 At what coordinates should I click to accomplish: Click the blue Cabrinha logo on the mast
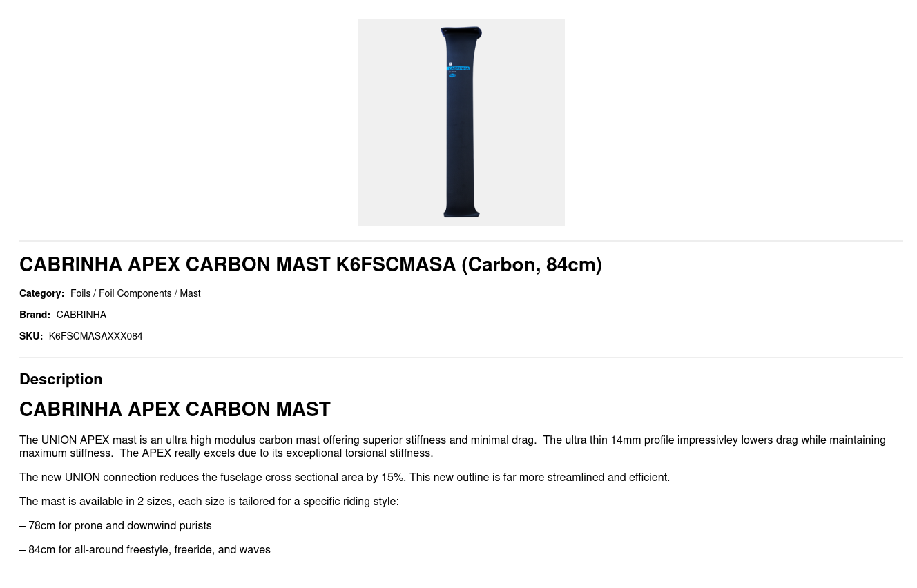click(x=458, y=68)
